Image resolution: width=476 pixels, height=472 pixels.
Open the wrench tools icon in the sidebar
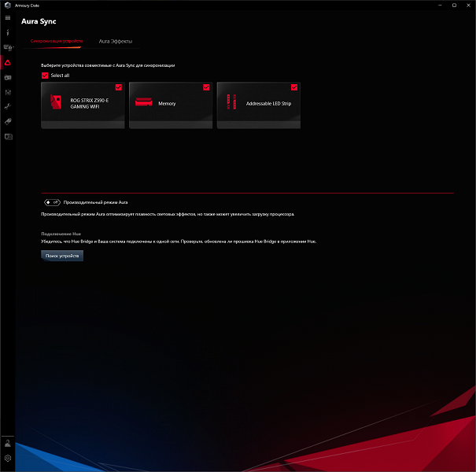[8, 106]
